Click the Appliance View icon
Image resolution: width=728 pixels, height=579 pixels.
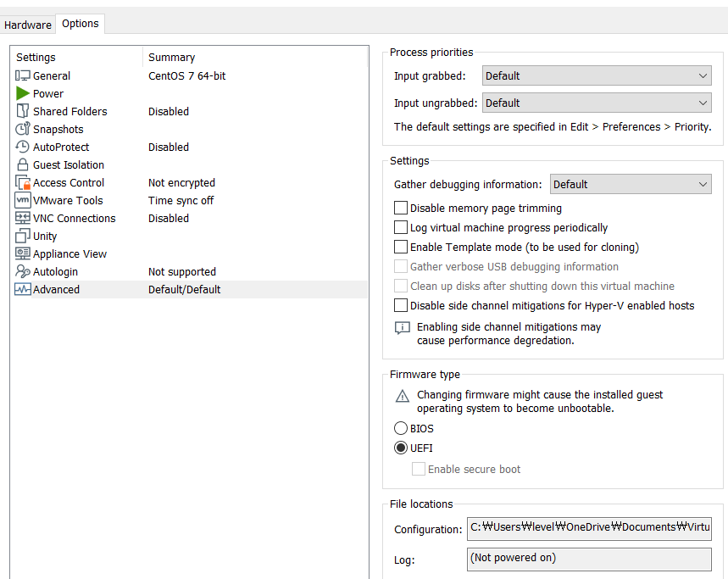22,253
